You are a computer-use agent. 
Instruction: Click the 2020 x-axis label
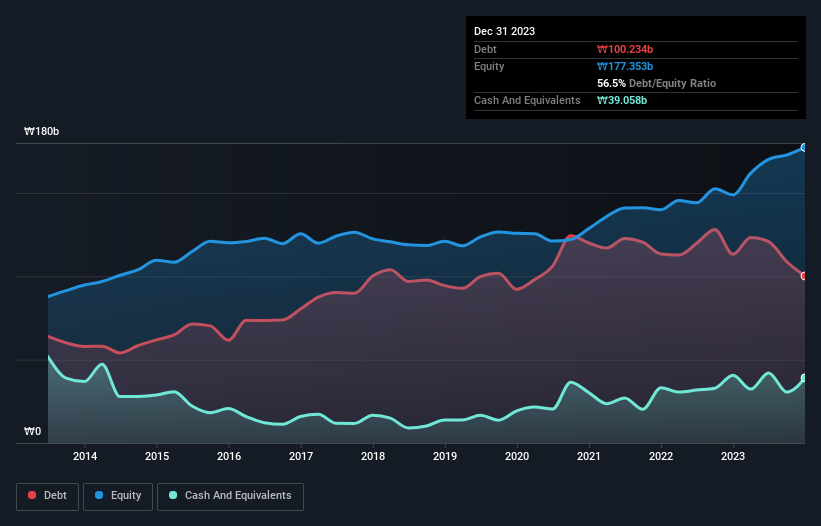point(517,456)
